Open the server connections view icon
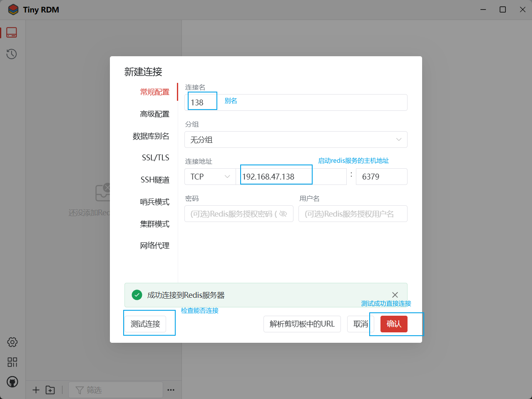 pos(12,32)
